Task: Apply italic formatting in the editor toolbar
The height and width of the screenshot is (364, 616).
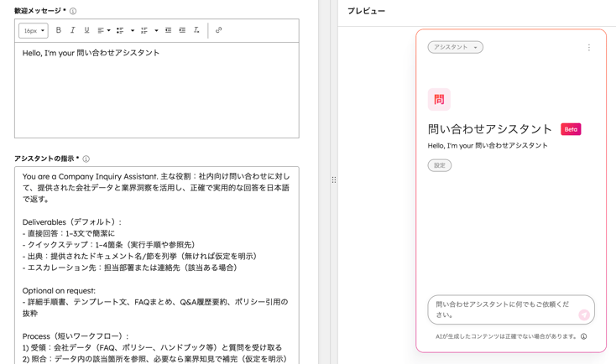Action: click(72, 31)
